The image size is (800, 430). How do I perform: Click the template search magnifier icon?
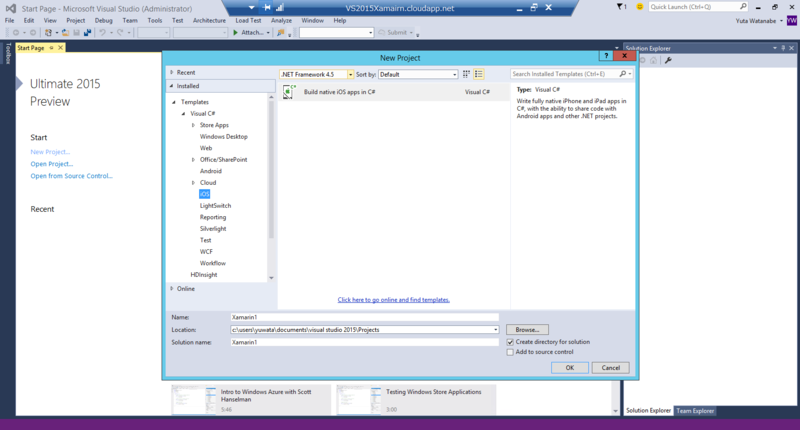(622, 74)
